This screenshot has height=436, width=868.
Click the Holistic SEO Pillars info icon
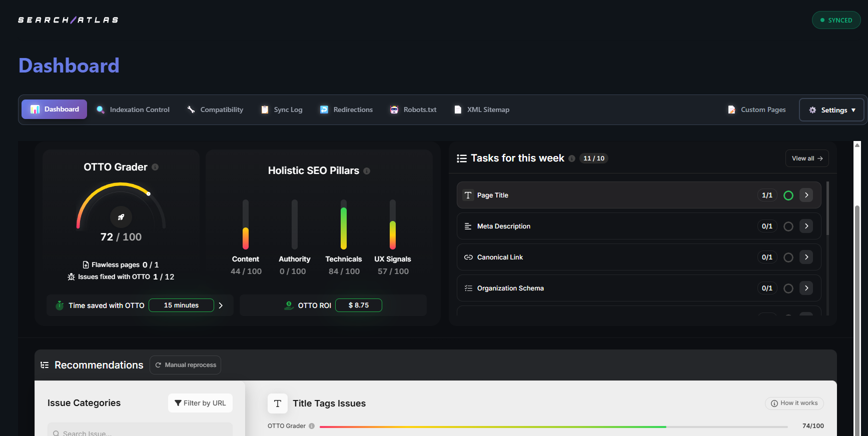click(x=367, y=171)
